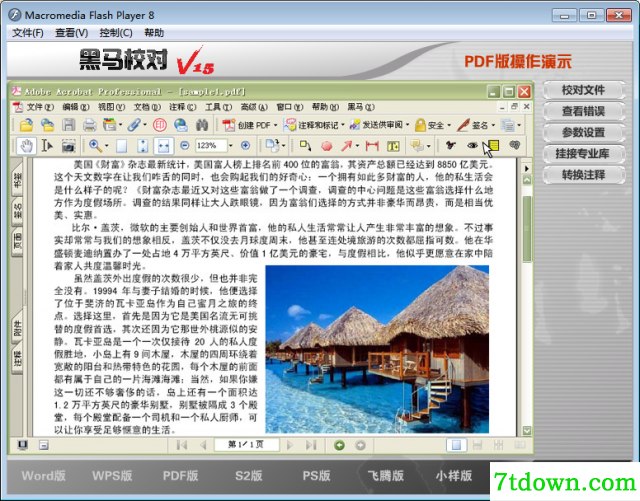This screenshot has width=640, height=501.
Task: Select the red dimension line tool
Action: (x=372, y=146)
